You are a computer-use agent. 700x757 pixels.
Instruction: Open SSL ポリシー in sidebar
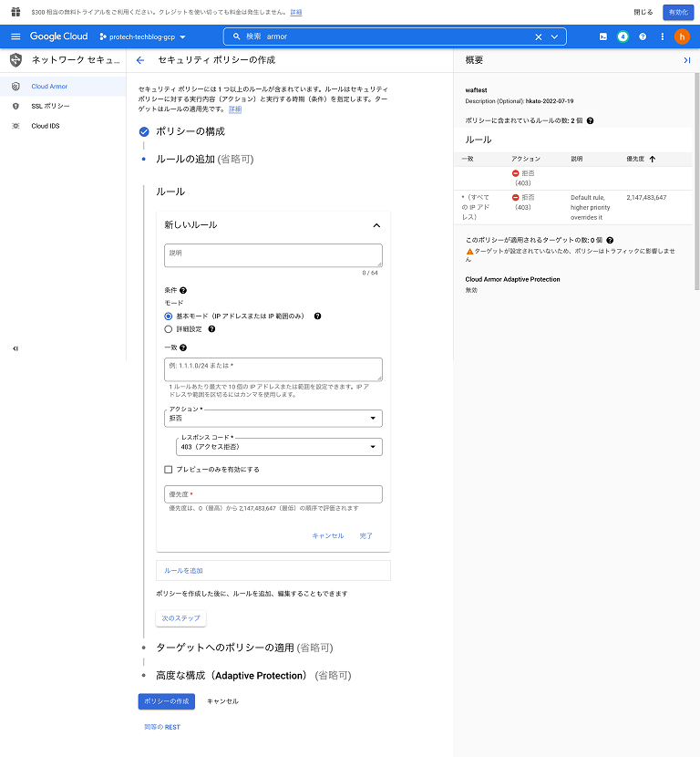(x=50, y=106)
